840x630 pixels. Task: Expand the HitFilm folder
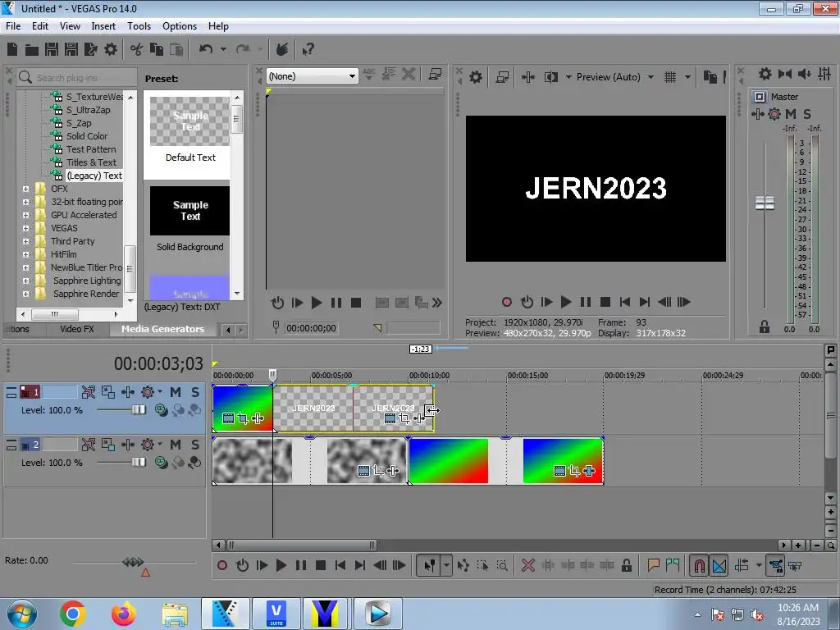point(25,254)
